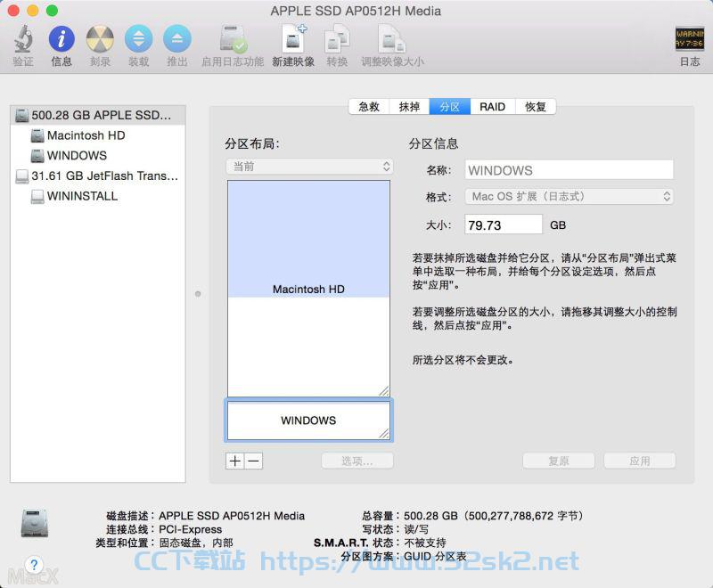Click type and location 固态磁盘，内部 text
This screenshot has height=588, width=713.
tap(196, 543)
